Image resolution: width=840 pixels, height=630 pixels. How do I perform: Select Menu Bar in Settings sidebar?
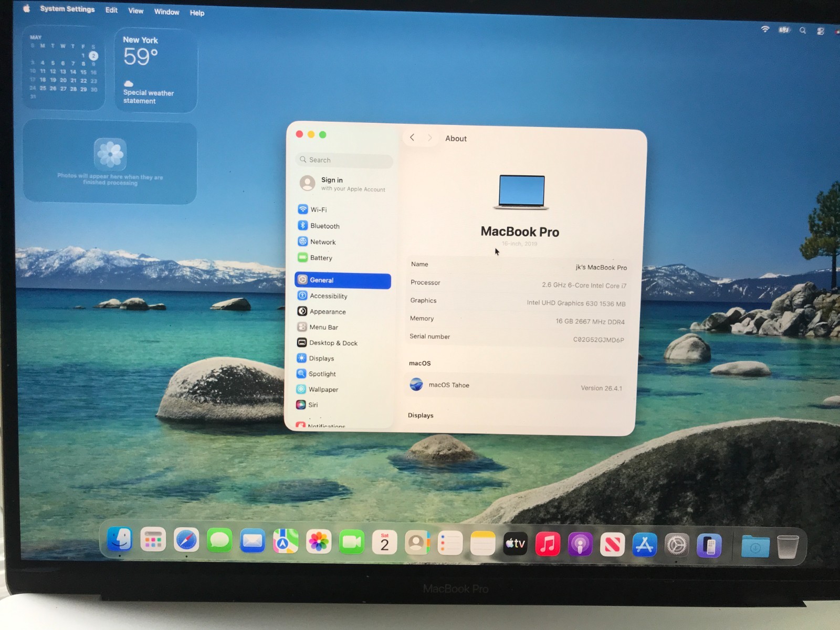tap(343, 327)
